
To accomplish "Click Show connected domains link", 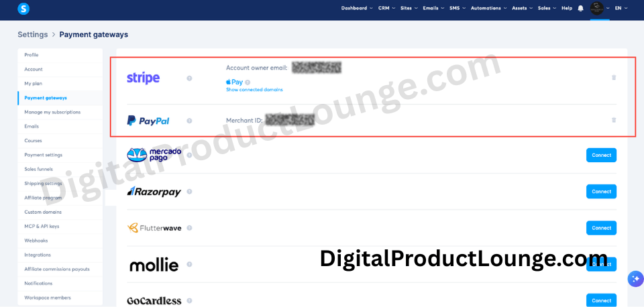I will (254, 89).
